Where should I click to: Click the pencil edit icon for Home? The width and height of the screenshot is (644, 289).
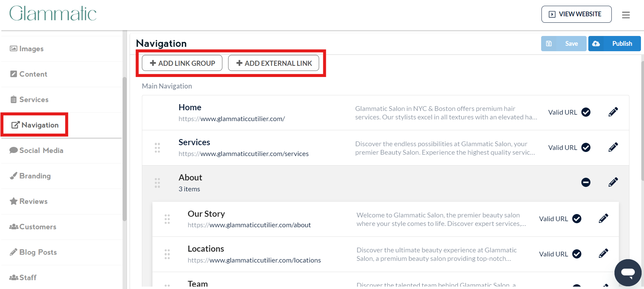[x=613, y=112]
